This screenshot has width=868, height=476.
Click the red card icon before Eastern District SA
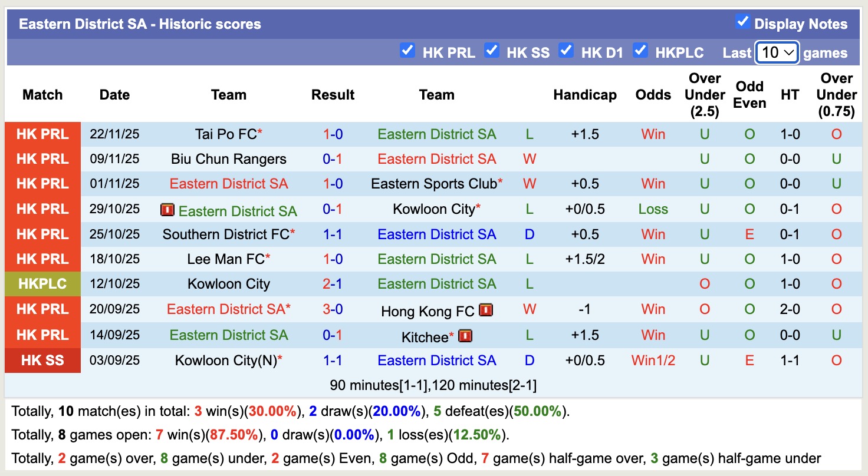point(167,210)
